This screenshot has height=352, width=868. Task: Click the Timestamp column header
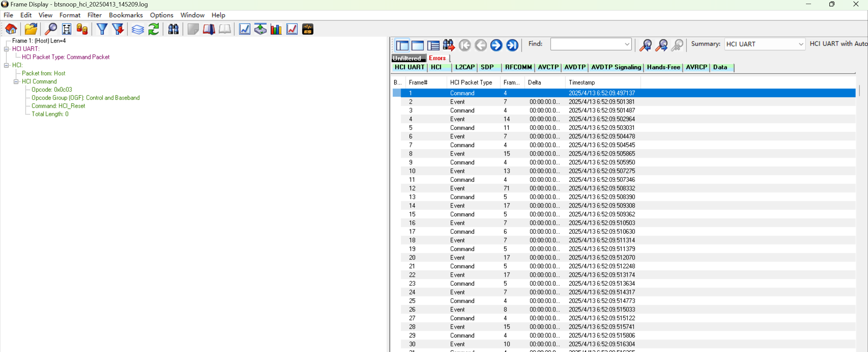581,82
